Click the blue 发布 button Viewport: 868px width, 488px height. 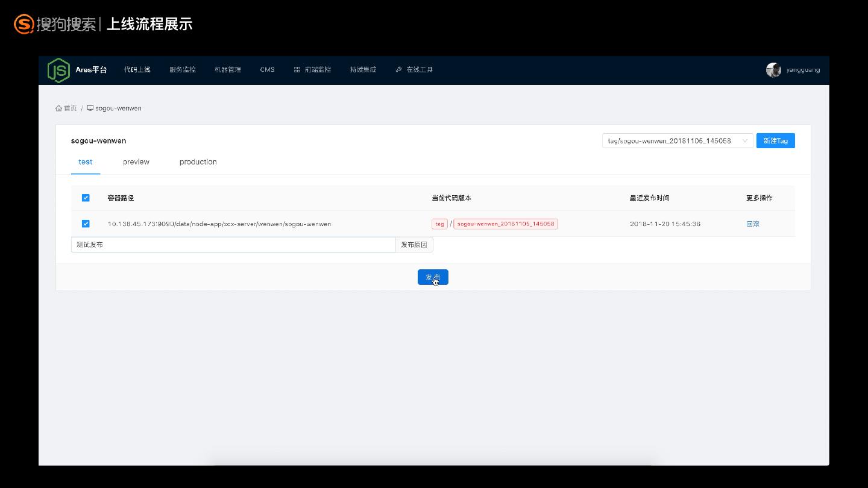click(x=433, y=277)
